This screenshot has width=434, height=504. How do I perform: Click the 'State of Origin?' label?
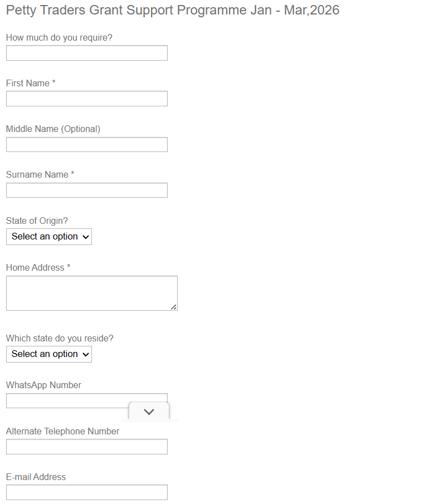37,221
